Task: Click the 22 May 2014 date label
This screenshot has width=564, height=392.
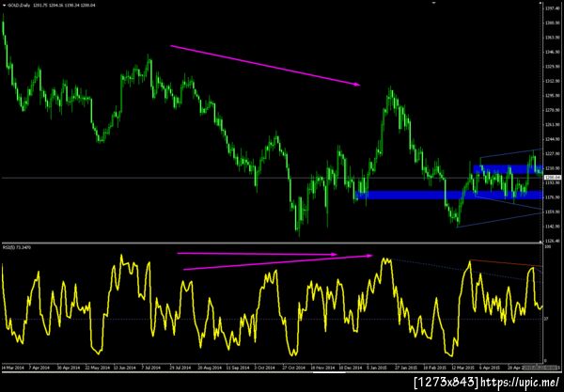Action: pos(97,368)
